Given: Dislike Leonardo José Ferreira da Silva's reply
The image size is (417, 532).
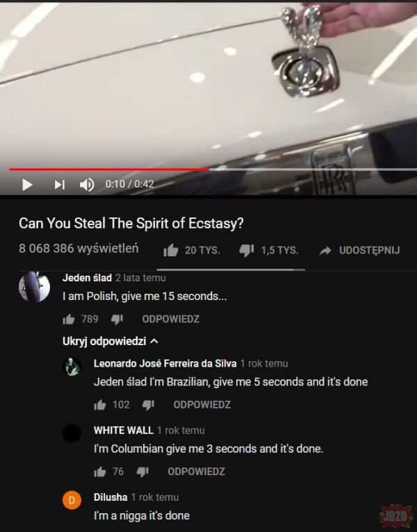Looking at the screenshot, I should coord(148,405).
